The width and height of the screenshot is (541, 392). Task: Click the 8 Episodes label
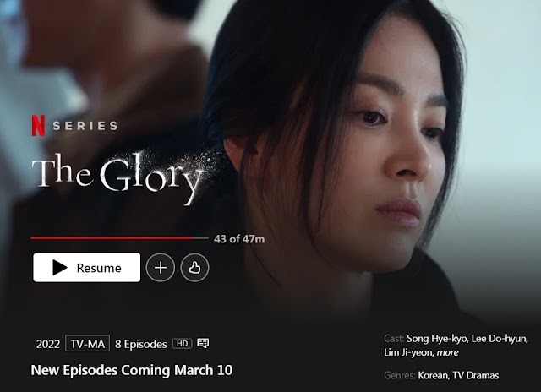(x=141, y=344)
